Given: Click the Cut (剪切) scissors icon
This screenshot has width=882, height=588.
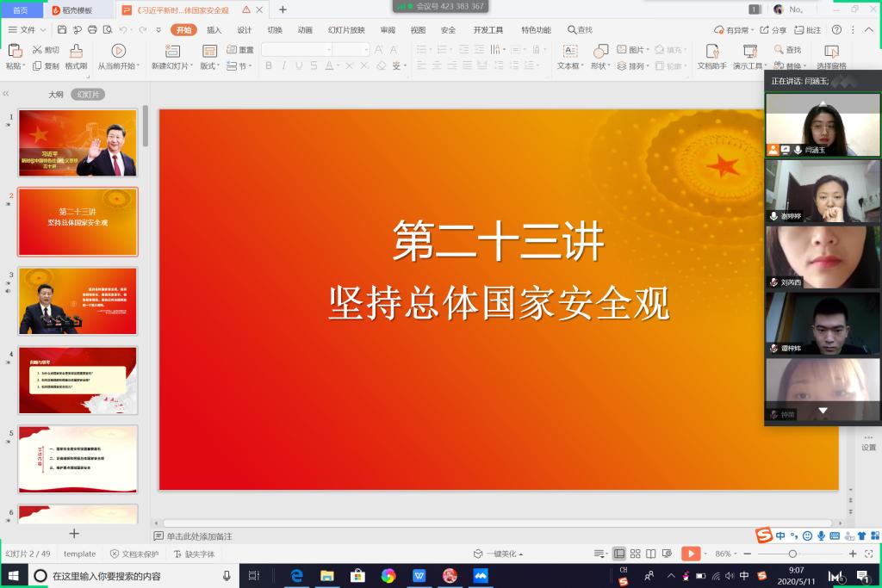Looking at the screenshot, I should pos(39,50).
